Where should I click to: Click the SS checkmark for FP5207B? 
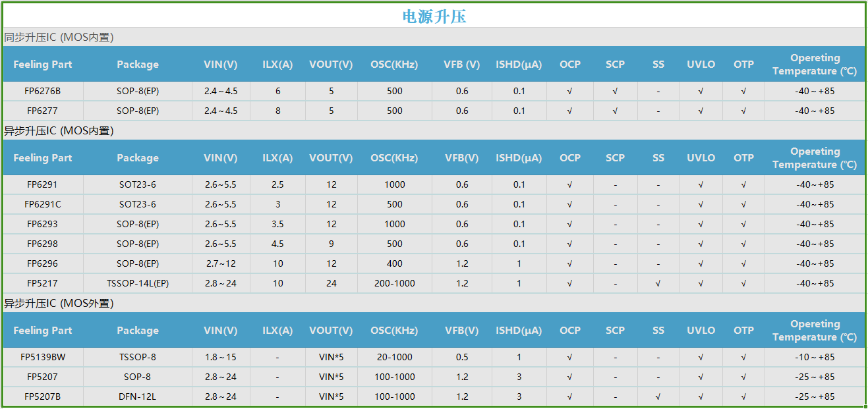click(658, 396)
